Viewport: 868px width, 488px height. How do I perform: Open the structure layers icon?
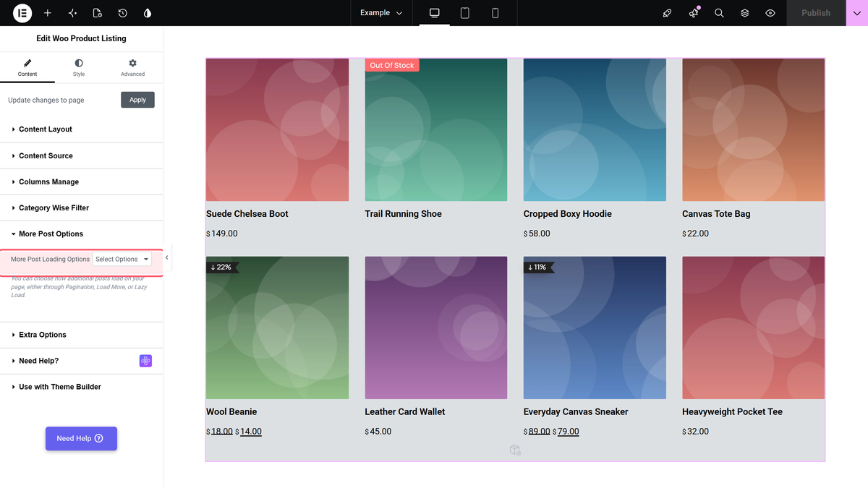click(x=745, y=13)
